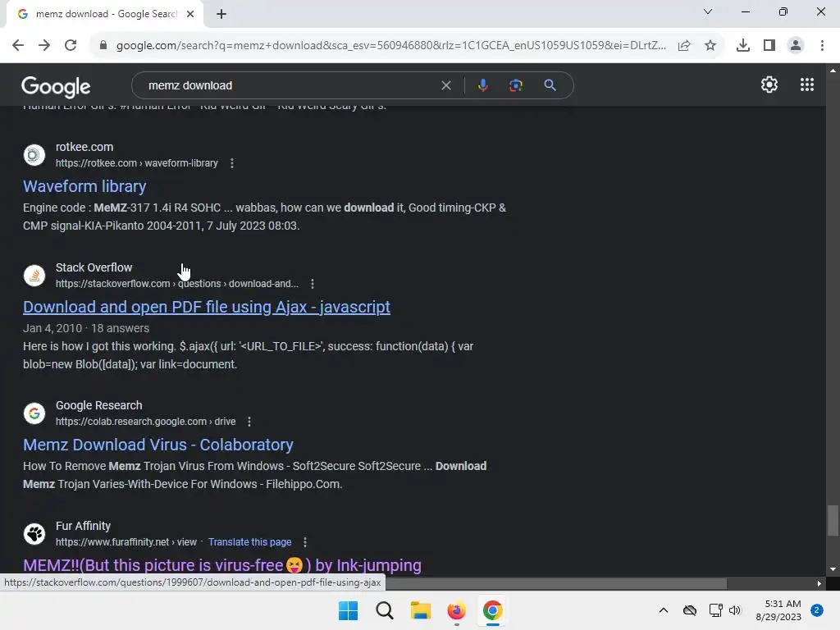The height and width of the screenshot is (630, 840).
Task: Click the stackoverflow.com URL breadcrumb
Action: [177, 284]
